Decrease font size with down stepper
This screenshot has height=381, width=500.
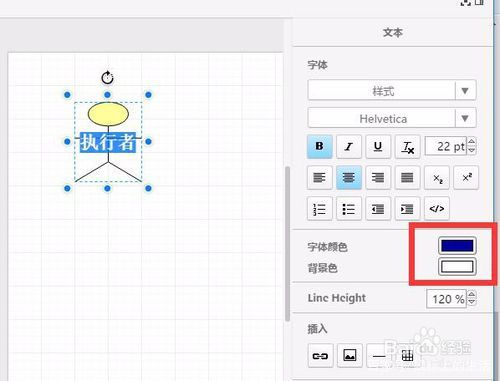tap(472, 151)
